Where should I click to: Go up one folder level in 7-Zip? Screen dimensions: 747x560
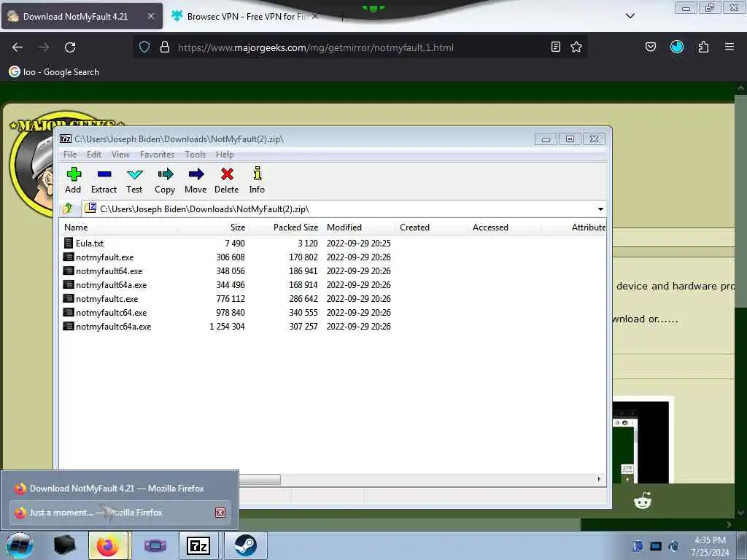[68, 209]
